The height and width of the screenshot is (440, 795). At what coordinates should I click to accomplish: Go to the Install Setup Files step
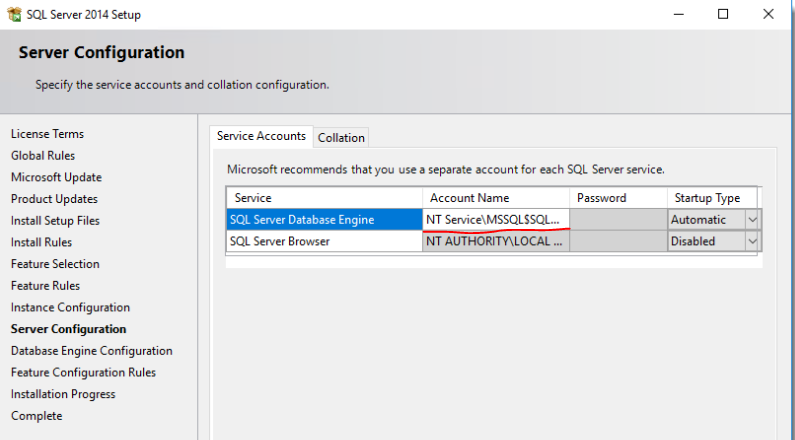[x=55, y=221]
